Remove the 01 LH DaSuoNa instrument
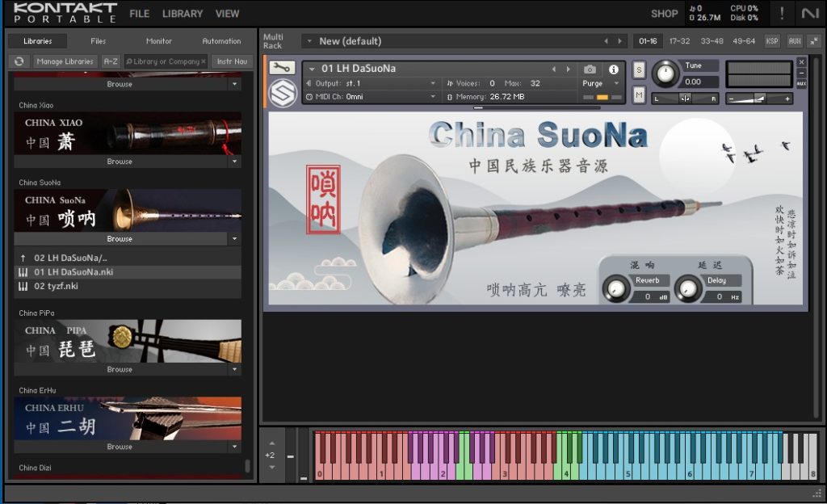Image resolution: width=827 pixels, height=504 pixels. tap(801, 62)
